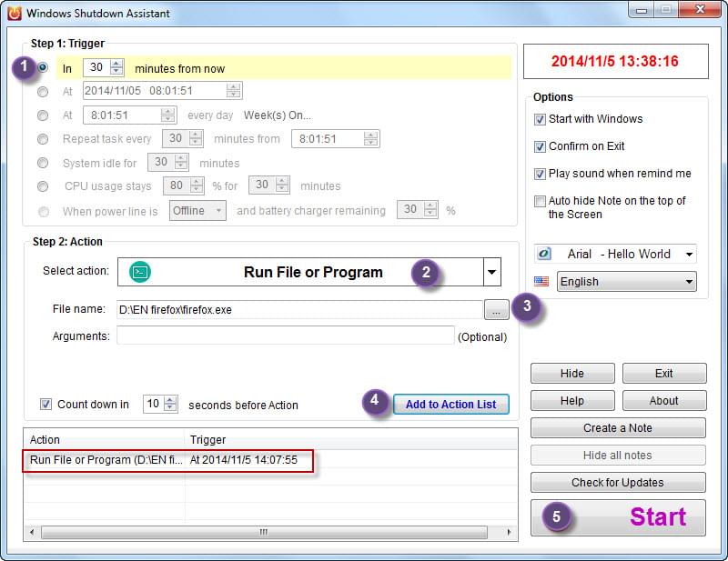This screenshot has width=728, height=561.
Task: Click the app icon in title bar
Action: 13,14
